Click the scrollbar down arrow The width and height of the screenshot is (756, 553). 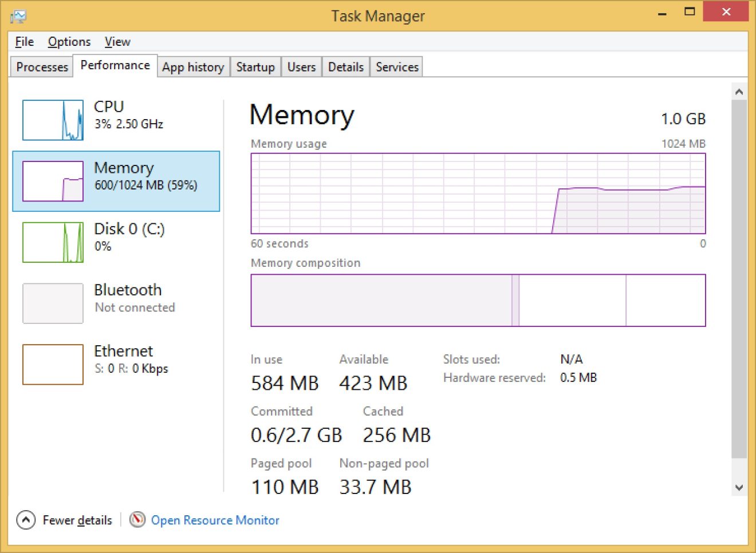point(739,487)
